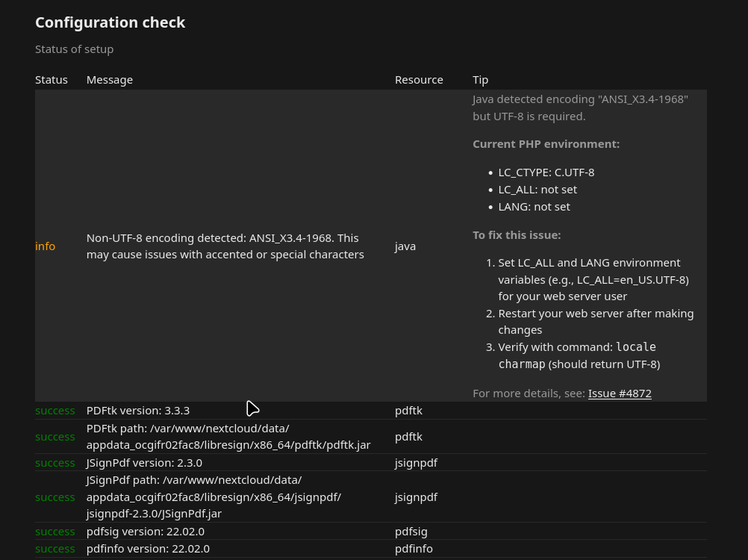Click 'Java detected encoding' tip text

[x=581, y=108]
